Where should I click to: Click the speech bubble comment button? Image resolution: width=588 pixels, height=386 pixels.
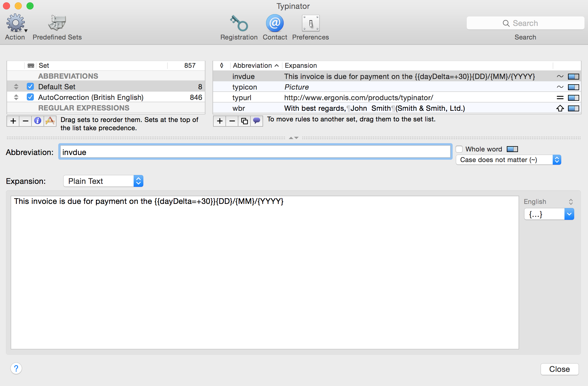click(x=257, y=121)
